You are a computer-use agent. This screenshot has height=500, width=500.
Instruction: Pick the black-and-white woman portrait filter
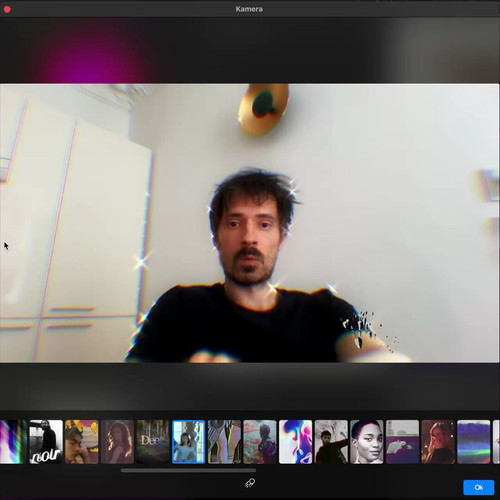367,442
